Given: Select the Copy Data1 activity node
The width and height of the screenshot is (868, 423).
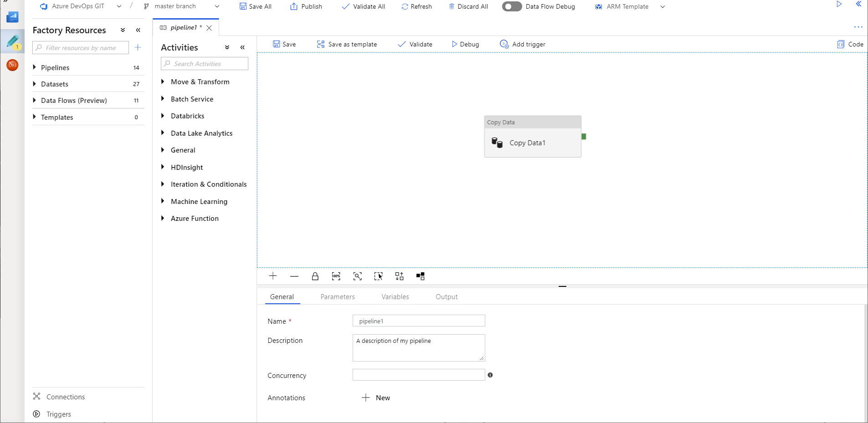Looking at the screenshot, I should point(533,137).
